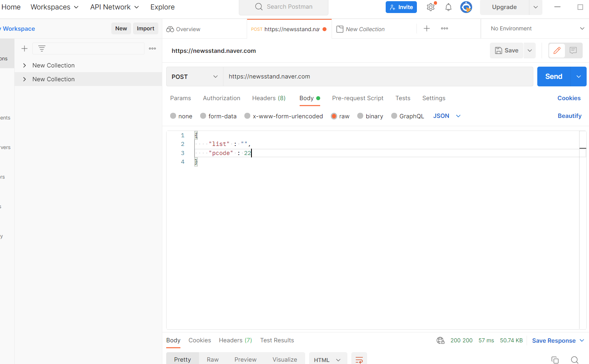Click the Save button
Screen dimensions: 589x364
tap(507, 50)
